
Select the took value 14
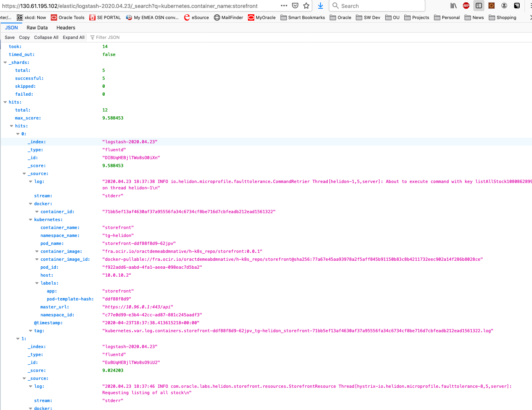(105, 47)
